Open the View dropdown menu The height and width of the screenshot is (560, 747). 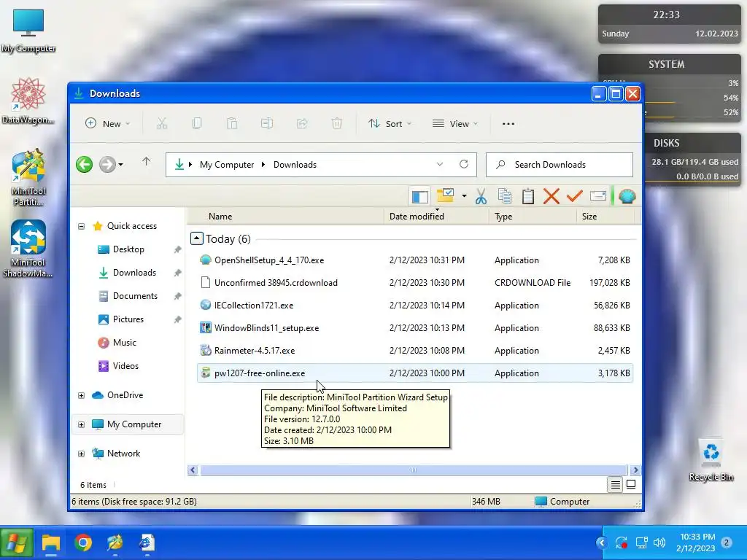(x=455, y=124)
